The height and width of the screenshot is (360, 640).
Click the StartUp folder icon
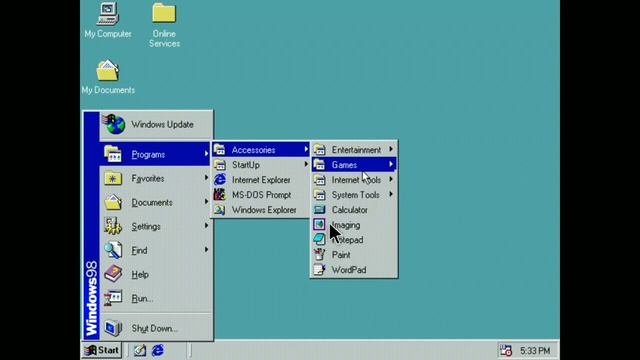[x=220, y=165]
